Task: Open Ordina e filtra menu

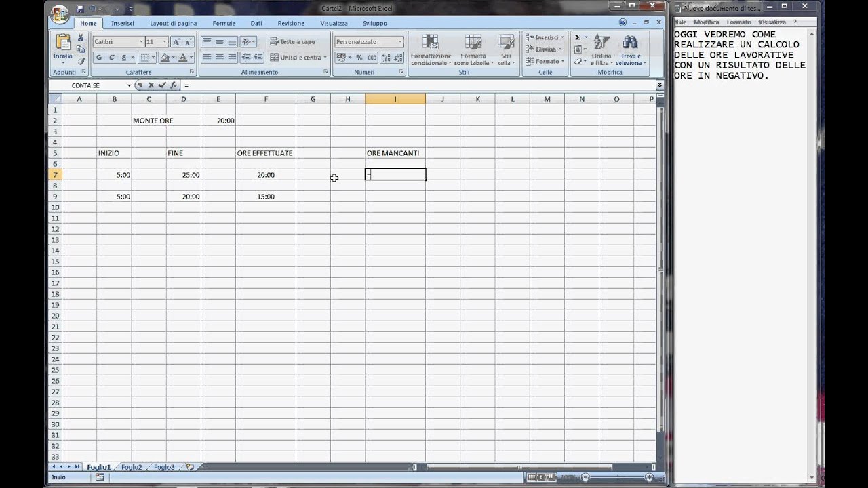Action: 601,49
